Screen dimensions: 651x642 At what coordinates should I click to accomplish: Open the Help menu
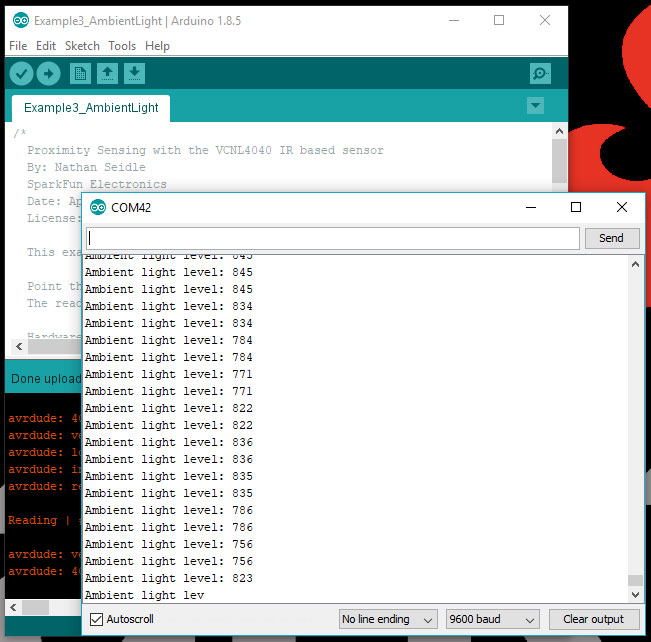coord(157,46)
